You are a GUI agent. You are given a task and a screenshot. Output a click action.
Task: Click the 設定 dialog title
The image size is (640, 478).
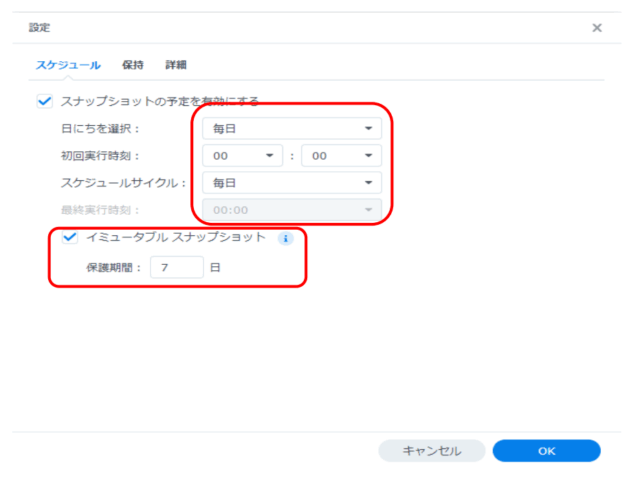click(39, 28)
